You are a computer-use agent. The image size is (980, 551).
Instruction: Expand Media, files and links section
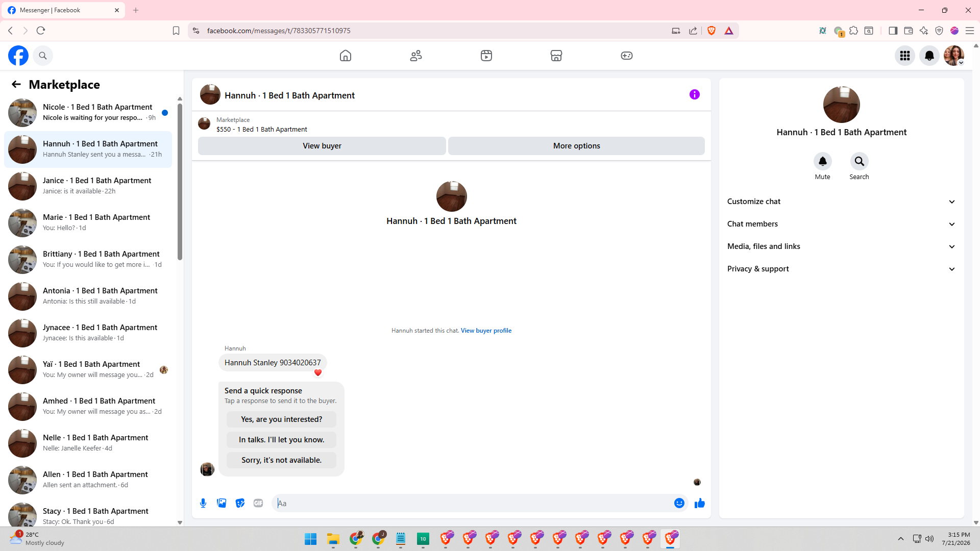[841, 246]
